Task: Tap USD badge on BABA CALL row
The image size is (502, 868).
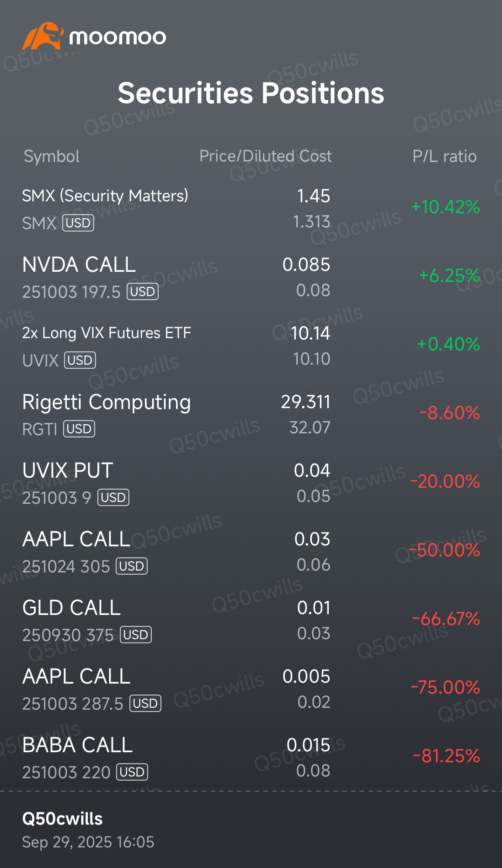Action: pos(132,772)
